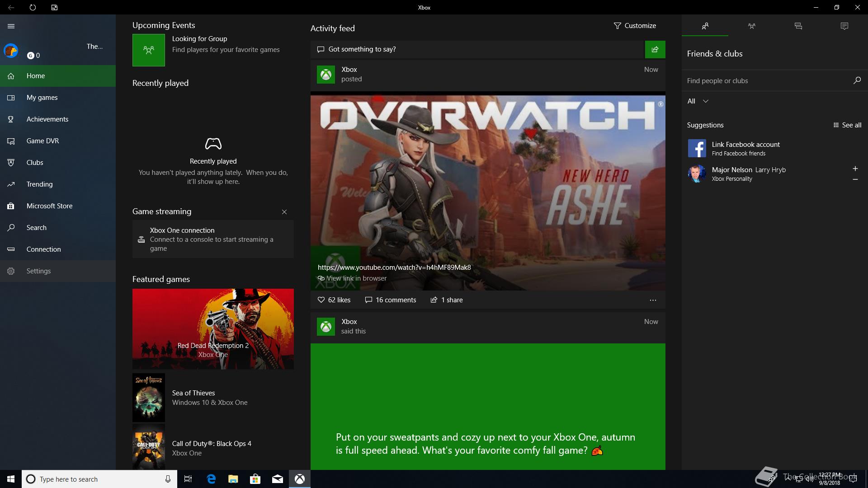Click the search magnifier in Find people
868x488 pixels.
coord(857,80)
